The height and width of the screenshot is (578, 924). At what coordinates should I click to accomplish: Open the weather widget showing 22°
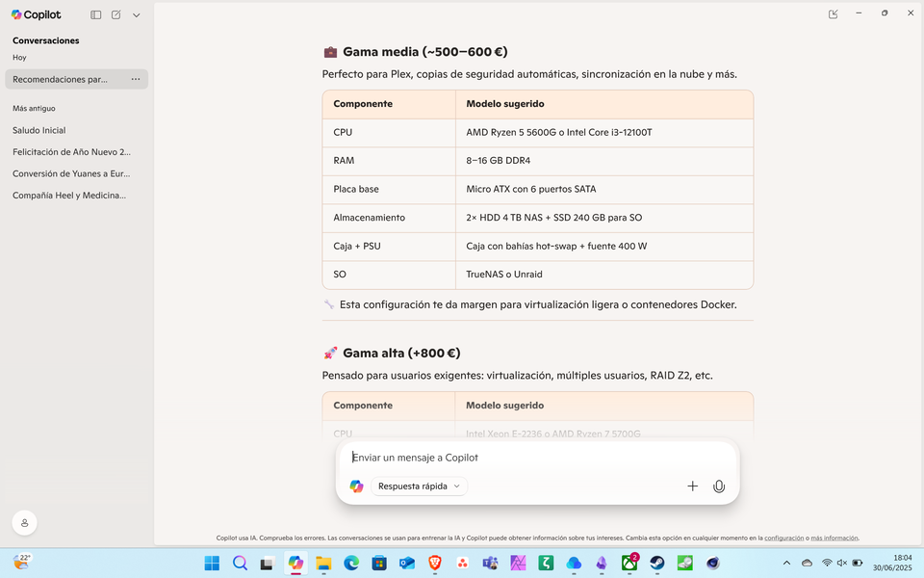[x=22, y=562]
